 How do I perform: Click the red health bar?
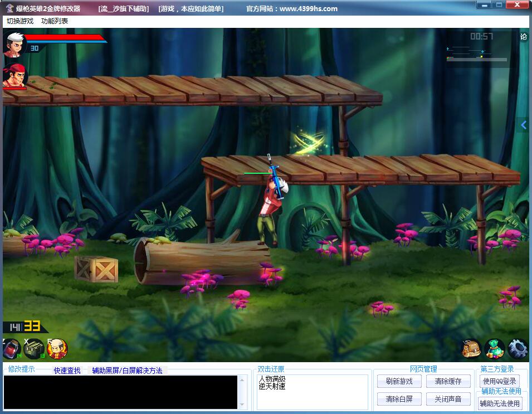(64, 37)
